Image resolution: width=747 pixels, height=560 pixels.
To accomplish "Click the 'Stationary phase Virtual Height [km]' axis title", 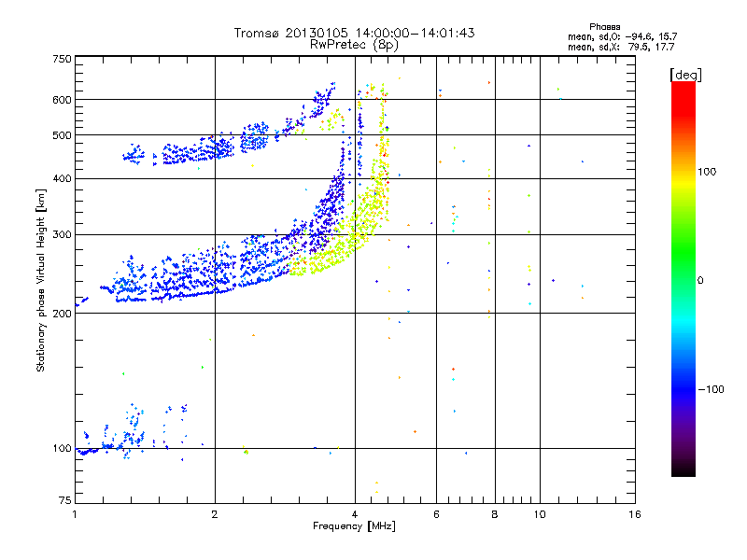I will point(41,280).
